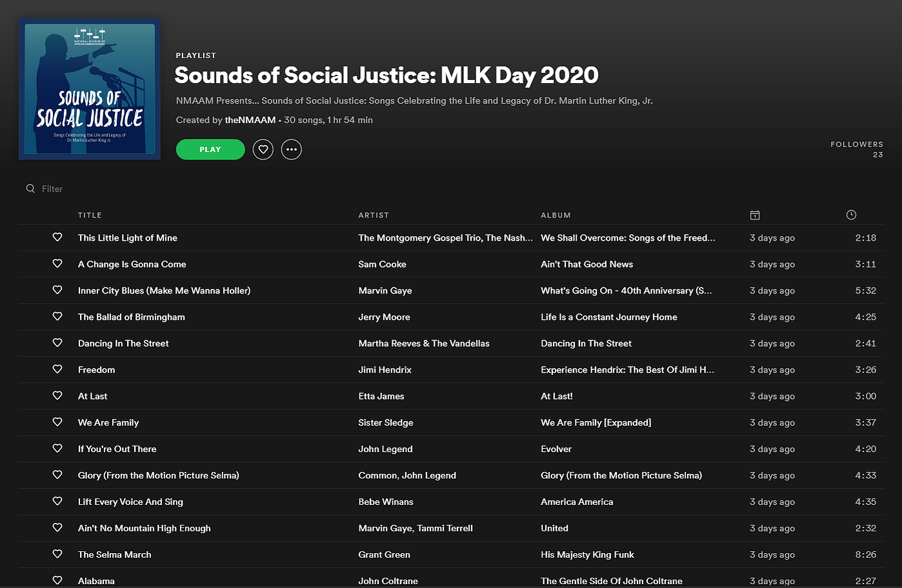902x588 pixels.
Task: Open album What's Going On - 40th Anniversary
Action: pyautogui.click(x=626, y=291)
